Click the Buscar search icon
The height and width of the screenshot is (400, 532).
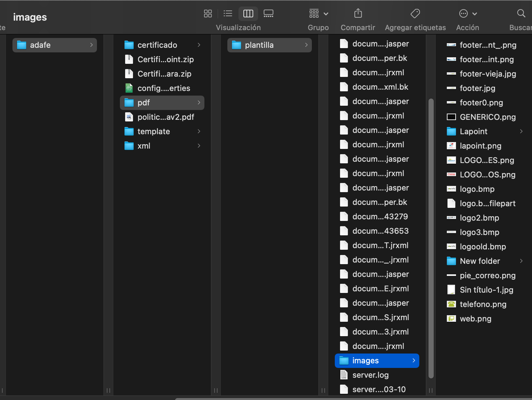(521, 13)
